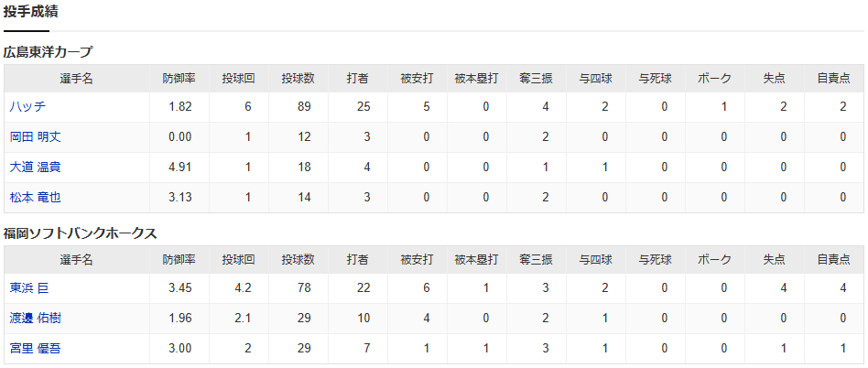Open player link ハッチ
This screenshot has height=368, width=868.
tap(27, 107)
